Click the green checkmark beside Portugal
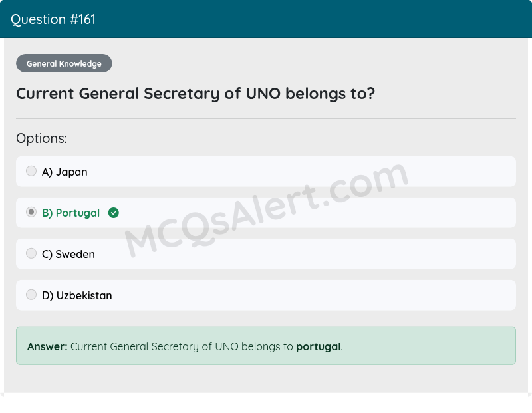The height and width of the screenshot is (413, 532). pyautogui.click(x=114, y=213)
